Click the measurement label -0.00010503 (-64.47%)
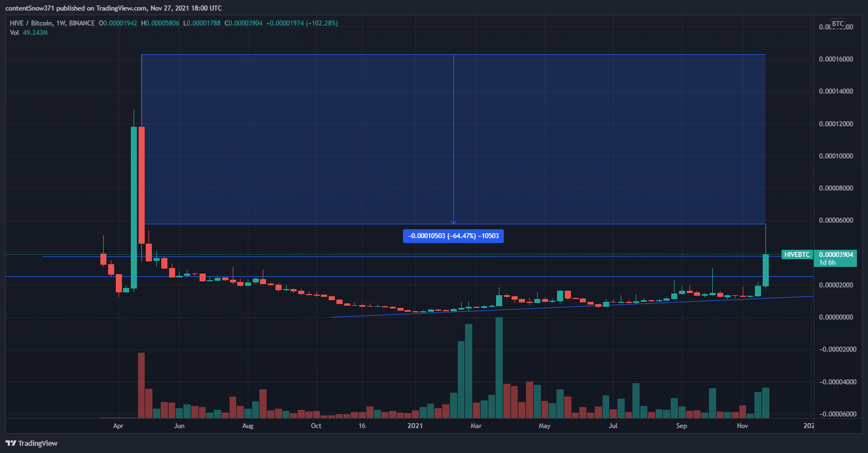The image size is (868, 453). [x=453, y=236]
